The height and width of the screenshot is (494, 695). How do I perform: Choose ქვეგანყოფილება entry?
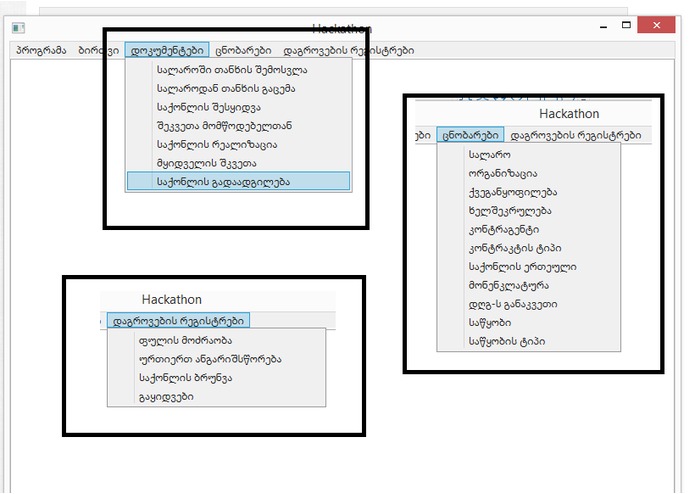tap(529, 192)
